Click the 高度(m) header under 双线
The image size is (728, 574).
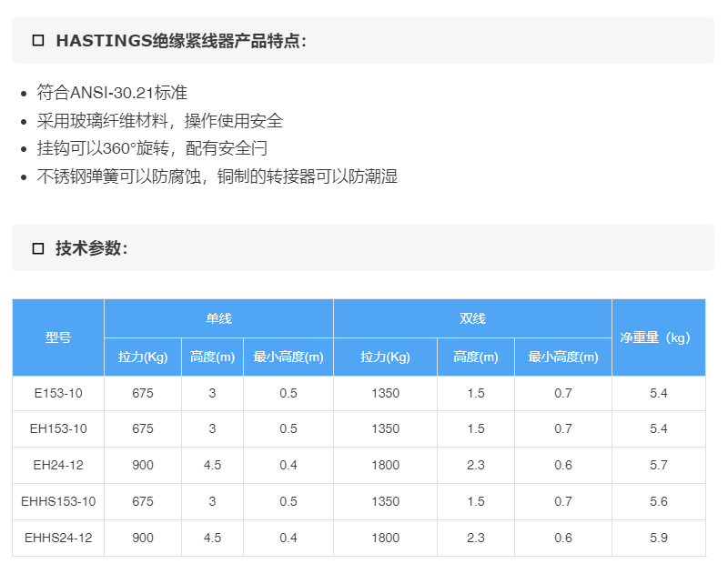click(x=476, y=357)
